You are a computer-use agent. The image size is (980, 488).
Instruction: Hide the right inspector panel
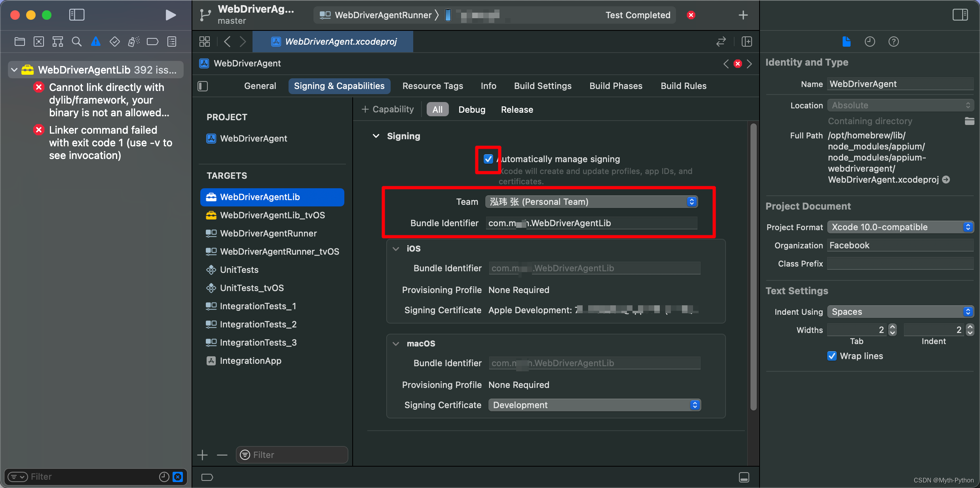tap(960, 15)
